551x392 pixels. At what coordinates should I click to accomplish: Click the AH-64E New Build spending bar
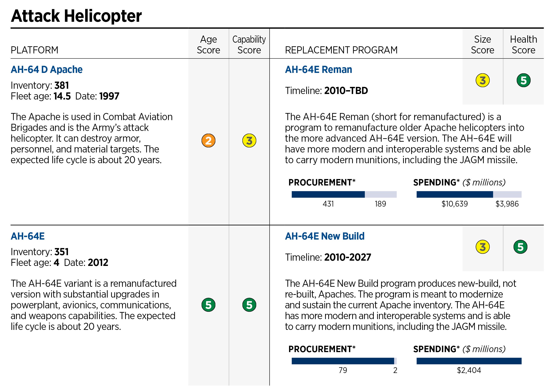[x=469, y=361]
